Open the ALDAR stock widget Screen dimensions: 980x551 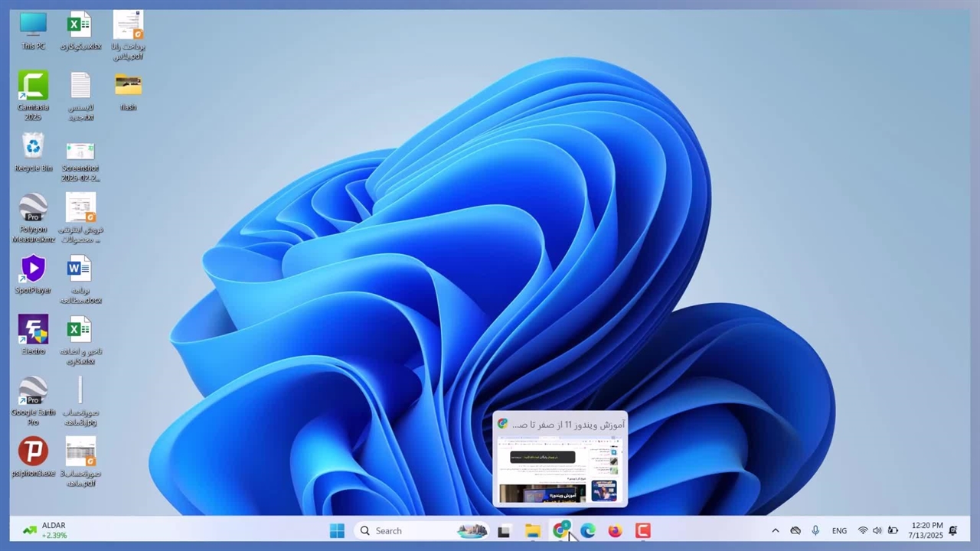pyautogui.click(x=44, y=530)
